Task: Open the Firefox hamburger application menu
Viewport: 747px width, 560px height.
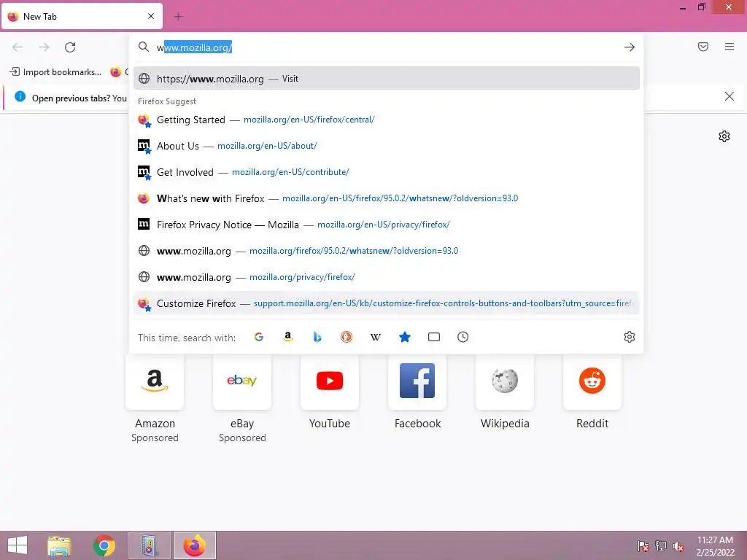Action: tap(729, 47)
